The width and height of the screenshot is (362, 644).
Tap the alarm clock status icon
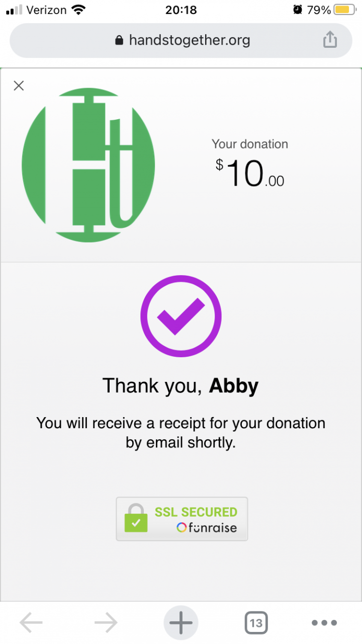pyautogui.click(x=298, y=10)
